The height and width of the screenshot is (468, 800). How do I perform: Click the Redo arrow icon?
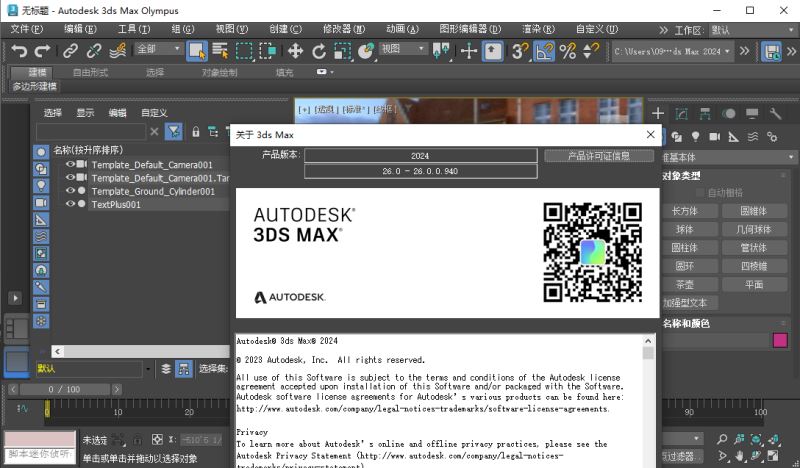pyautogui.click(x=42, y=51)
